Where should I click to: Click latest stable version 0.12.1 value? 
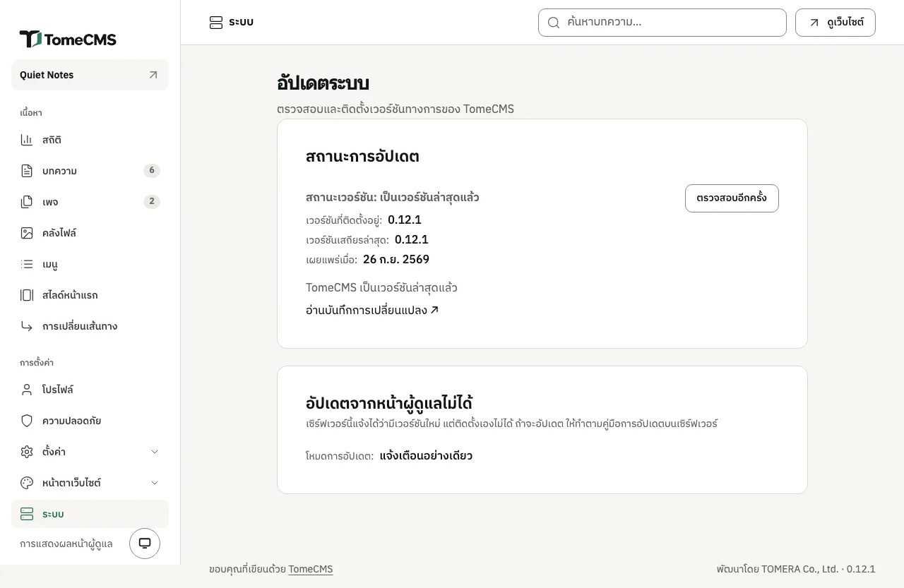(412, 239)
